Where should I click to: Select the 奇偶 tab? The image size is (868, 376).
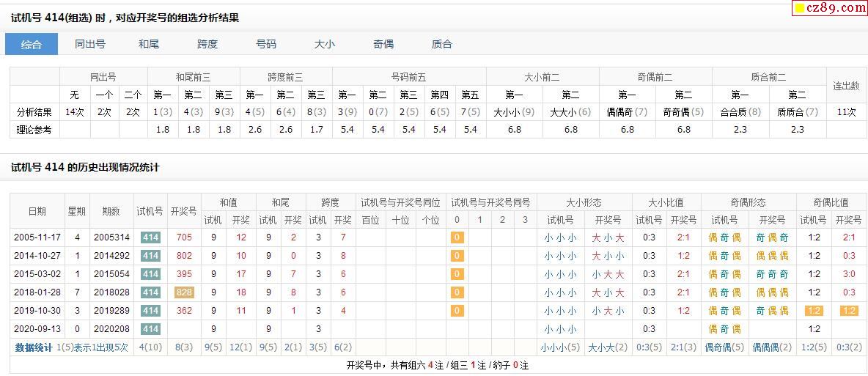[x=383, y=44]
